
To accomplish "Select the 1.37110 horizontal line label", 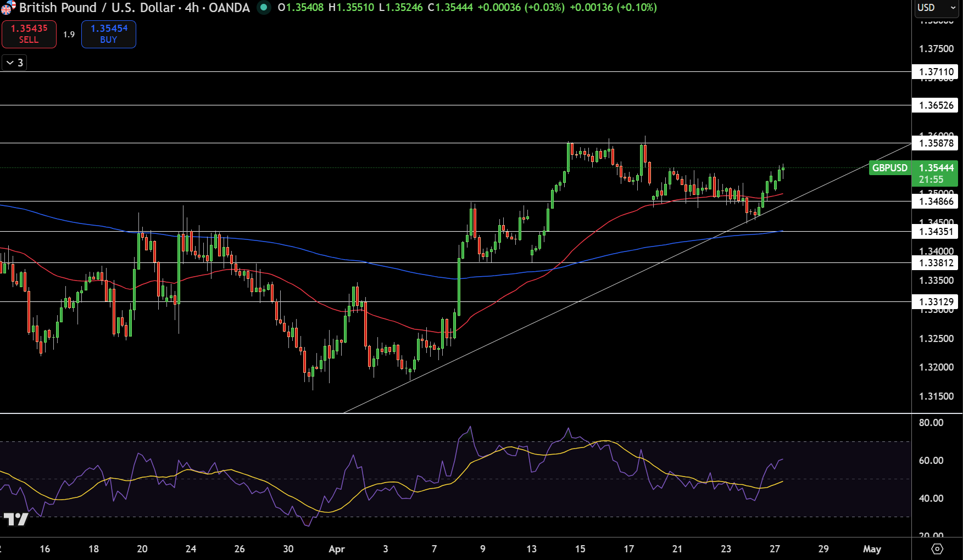I will tap(936, 72).
